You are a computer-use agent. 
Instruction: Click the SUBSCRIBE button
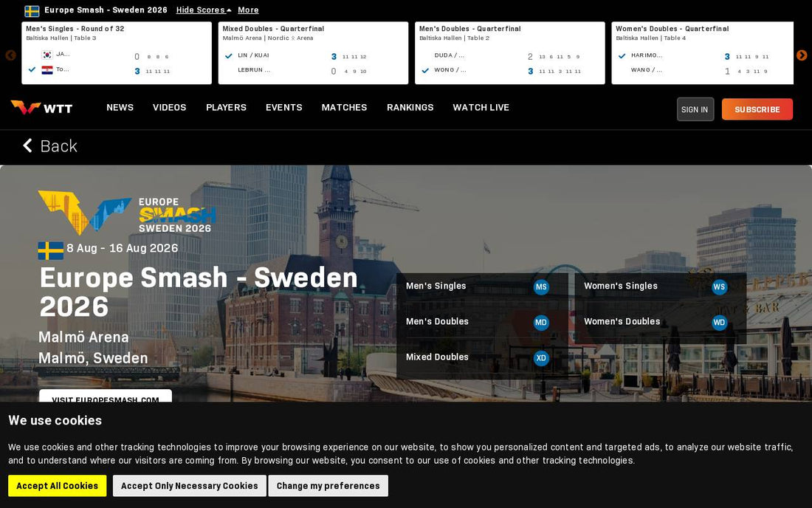click(757, 109)
